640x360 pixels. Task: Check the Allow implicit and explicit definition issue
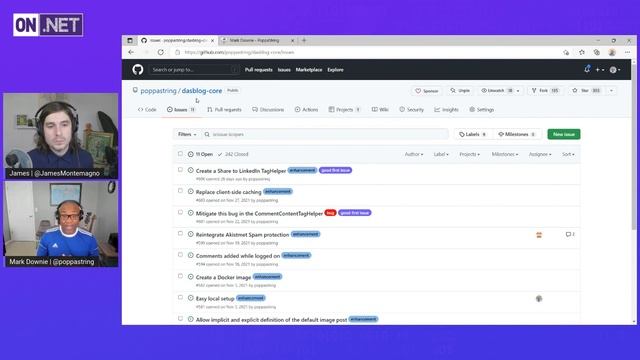(x=180, y=318)
